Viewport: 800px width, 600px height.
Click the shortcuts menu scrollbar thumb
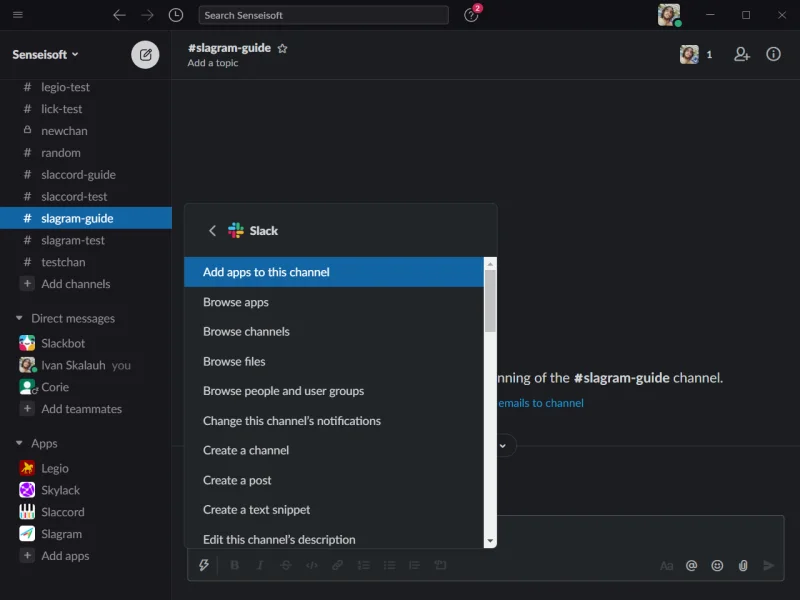(x=490, y=301)
